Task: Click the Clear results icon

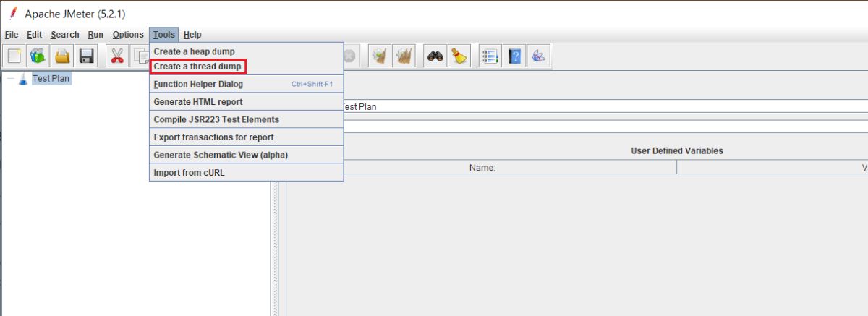Action: pyautogui.click(x=380, y=56)
